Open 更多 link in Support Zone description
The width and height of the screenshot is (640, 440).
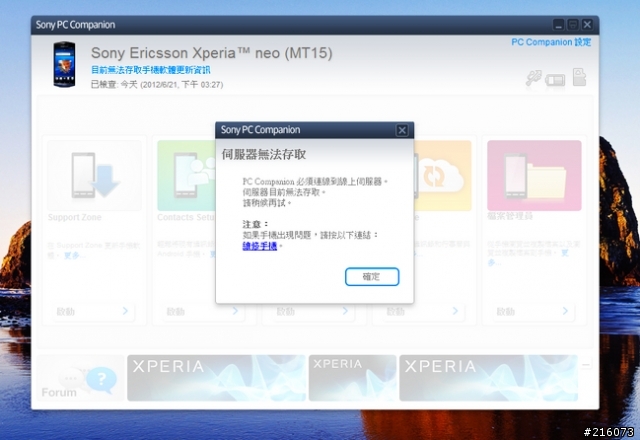[75, 256]
